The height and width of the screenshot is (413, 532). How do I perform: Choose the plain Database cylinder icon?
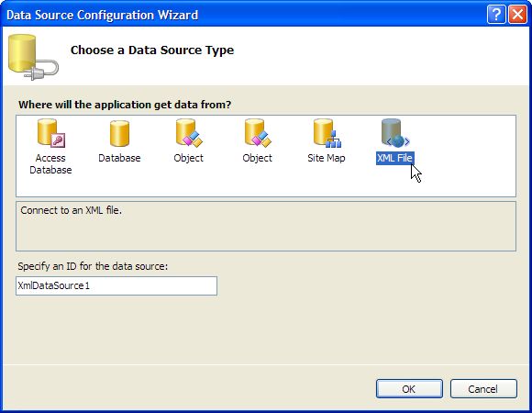click(x=119, y=133)
